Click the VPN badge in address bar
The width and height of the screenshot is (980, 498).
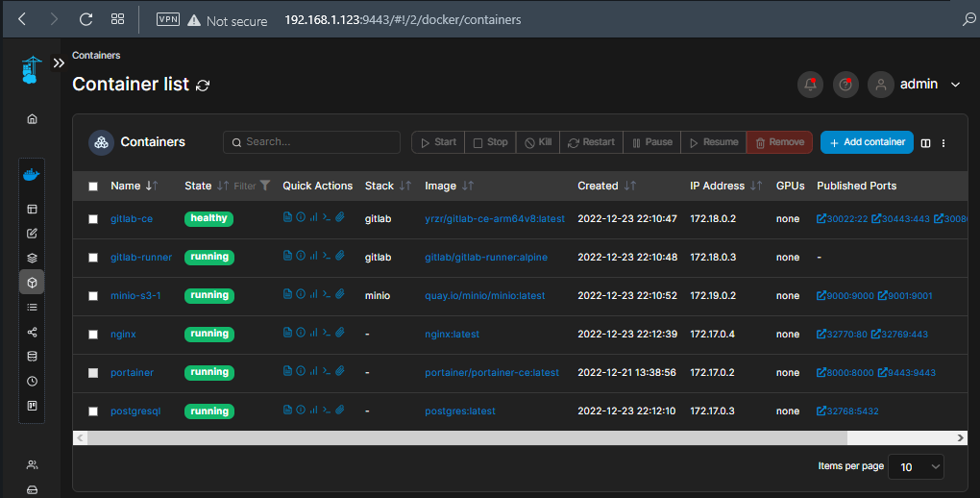pyautogui.click(x=167, y=19)
